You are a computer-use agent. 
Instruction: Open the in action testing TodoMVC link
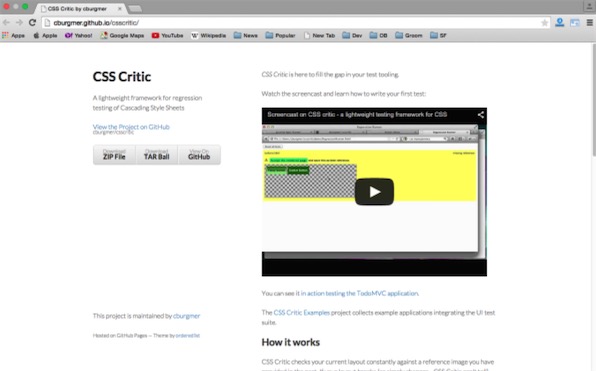(360, 293)
